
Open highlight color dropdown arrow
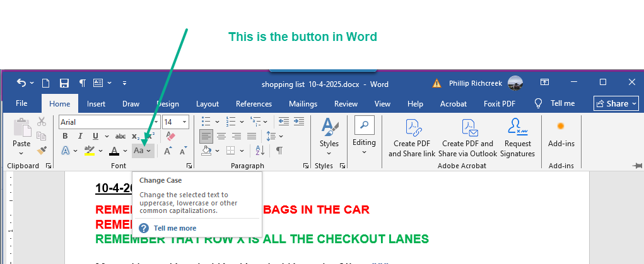[101, 151]
